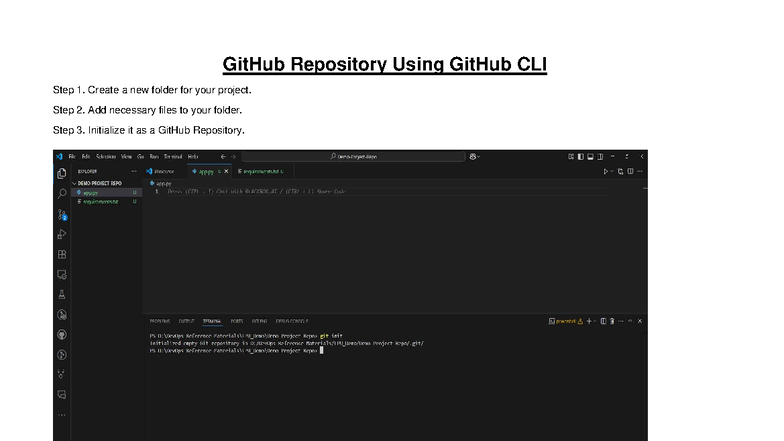Click the command center search box
784x441 pixels.
coord(353,156)
